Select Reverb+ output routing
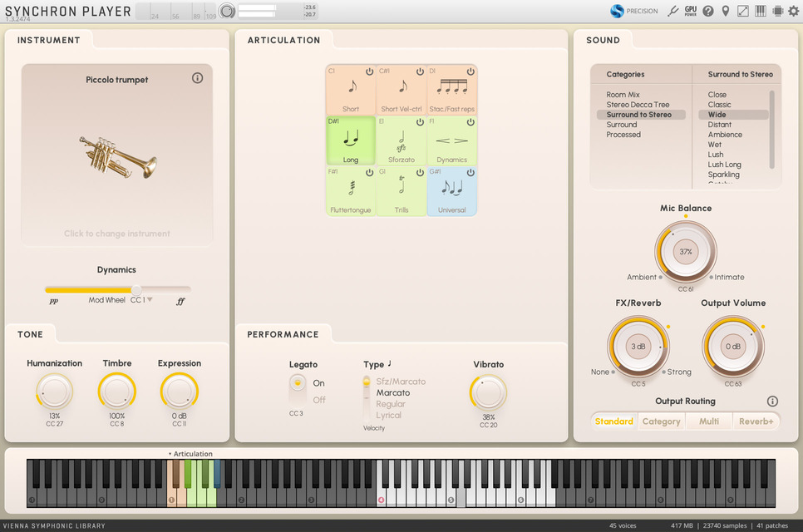803x532 pixels. pyautogui.click(x=756, y=421)
